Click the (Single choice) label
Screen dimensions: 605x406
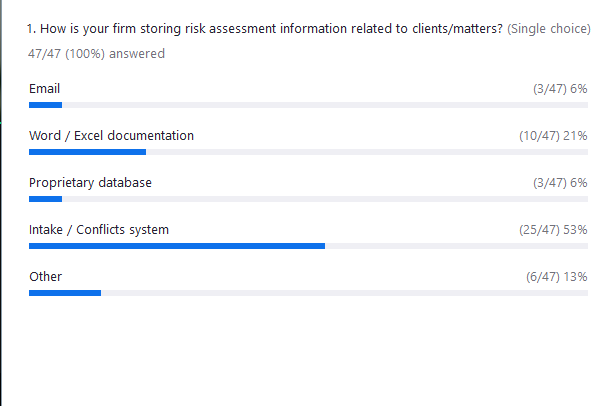tap(549, 29)
